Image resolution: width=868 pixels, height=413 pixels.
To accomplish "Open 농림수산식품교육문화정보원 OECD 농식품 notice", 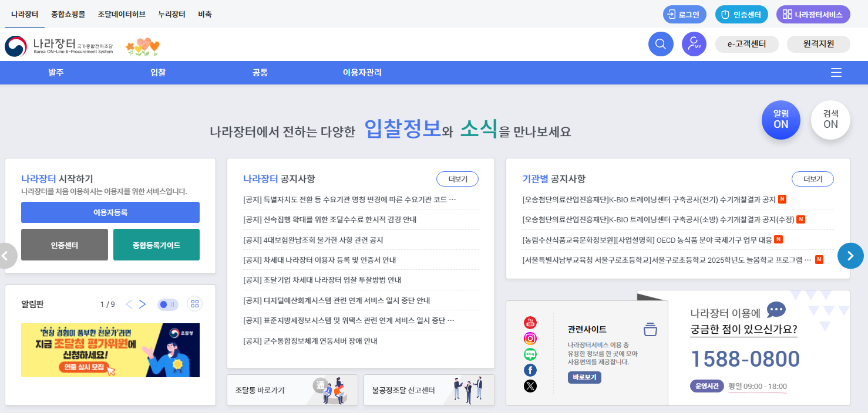I will (x=647, y=239).
